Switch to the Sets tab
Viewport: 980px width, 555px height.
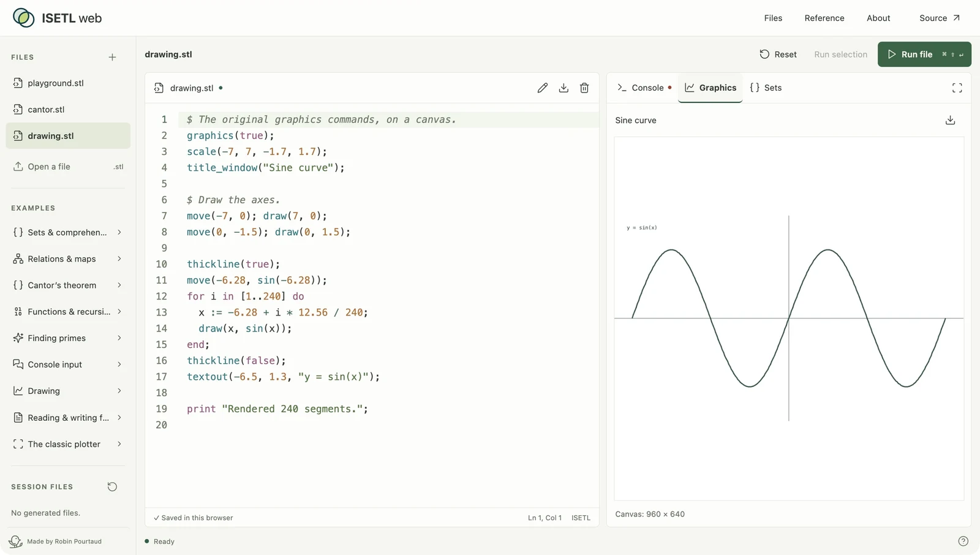pos(766,88)
